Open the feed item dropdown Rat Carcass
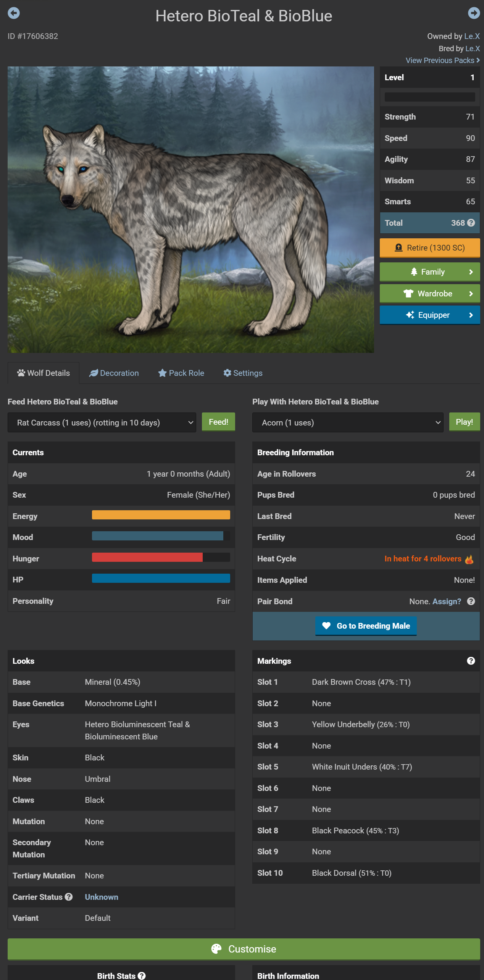484x980 pixels. (102, 422)
